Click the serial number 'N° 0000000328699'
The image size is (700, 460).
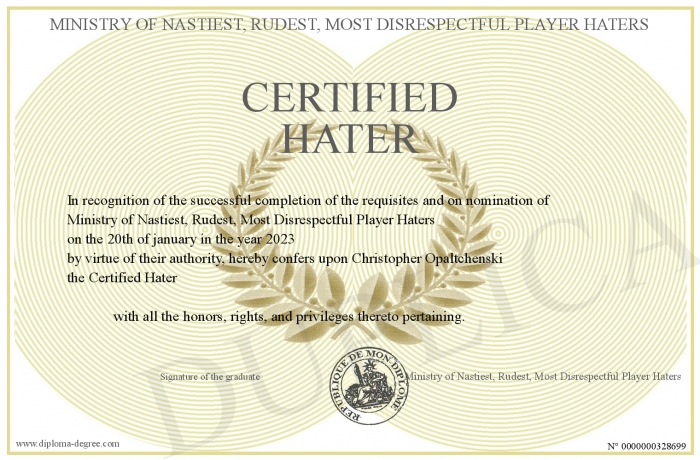647,446
